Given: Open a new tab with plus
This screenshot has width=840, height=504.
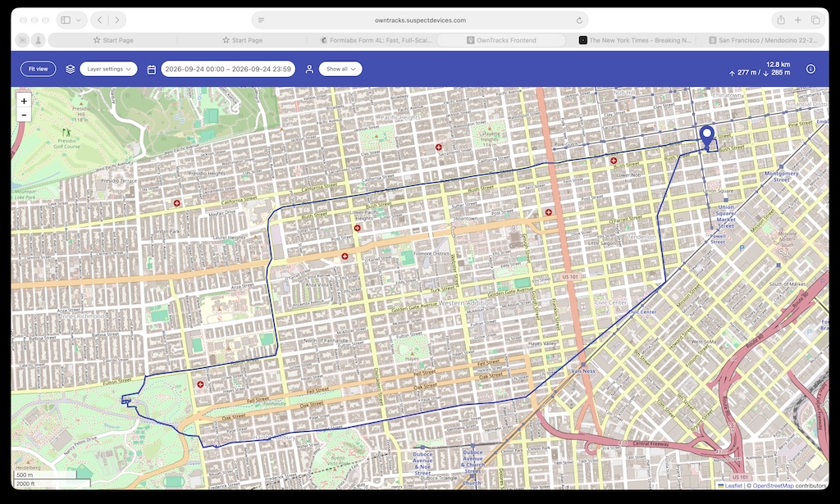Looking at the screenshot, I should [798, 20].
